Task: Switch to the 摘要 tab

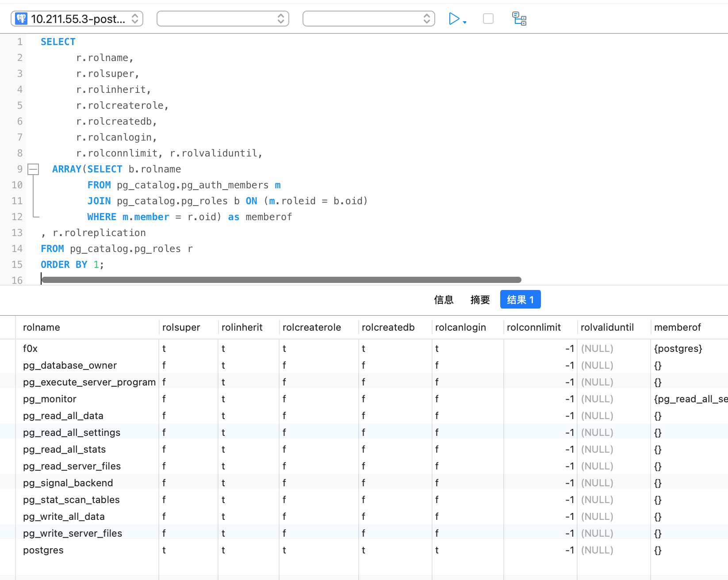Action: (x=480, y=300)
